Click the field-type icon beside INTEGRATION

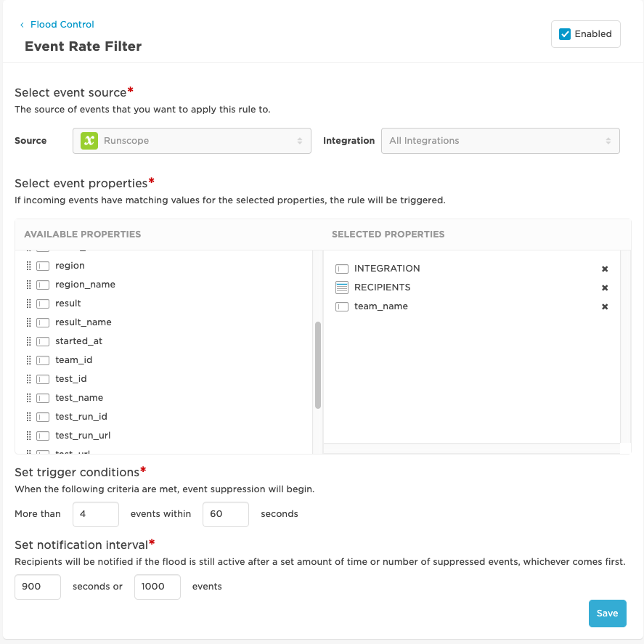point(341,269)
